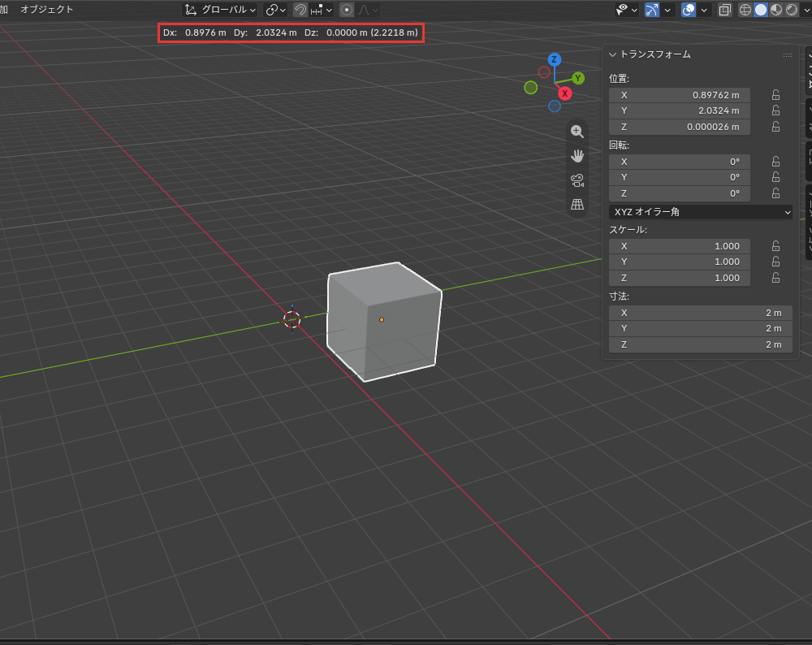Click the hollow green negative Y gizmo circle
Viewport: 812px width, 645px height.
pyautogui.click(x=531, y=88)
